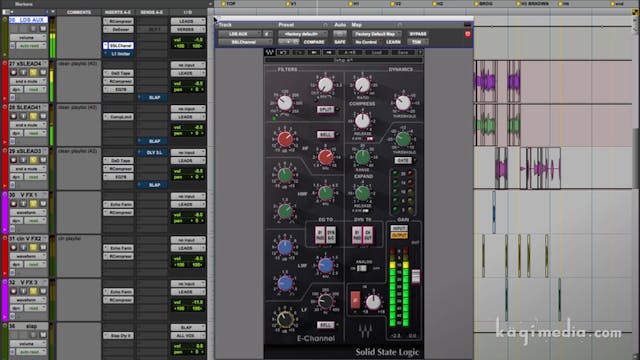
Task: Click the high-pass filter frequency knob
Action: tap(285, 102)
